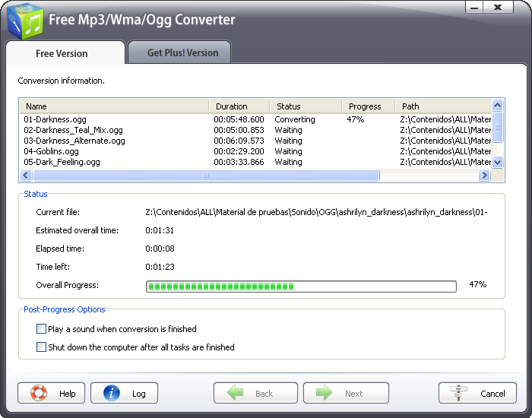Select the 05-Dark_Feeling.ogg row
532x418 pixels.
(x=256, y=162)
